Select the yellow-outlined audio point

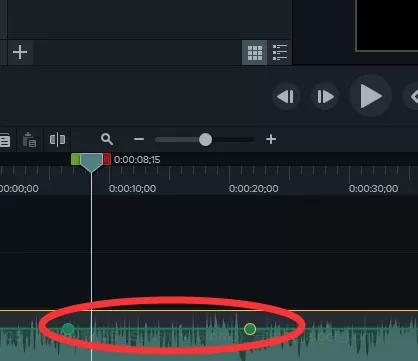tap(250, 329)
